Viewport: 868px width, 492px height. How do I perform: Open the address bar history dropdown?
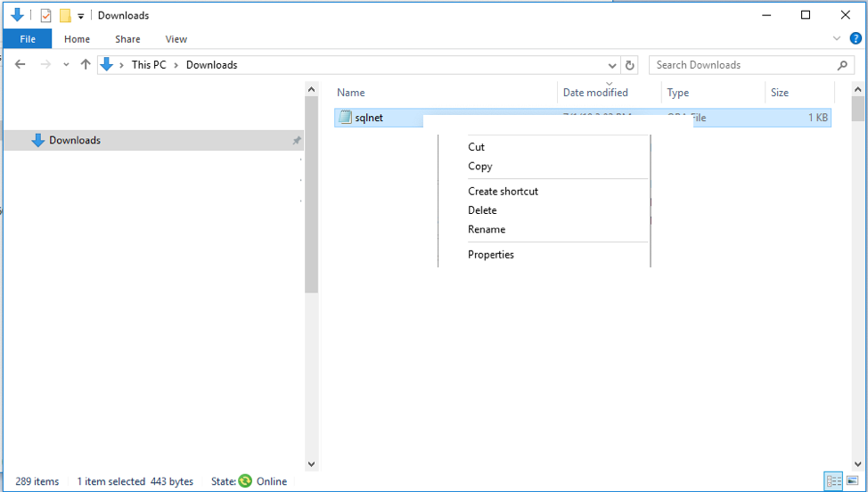pos(612,65)
